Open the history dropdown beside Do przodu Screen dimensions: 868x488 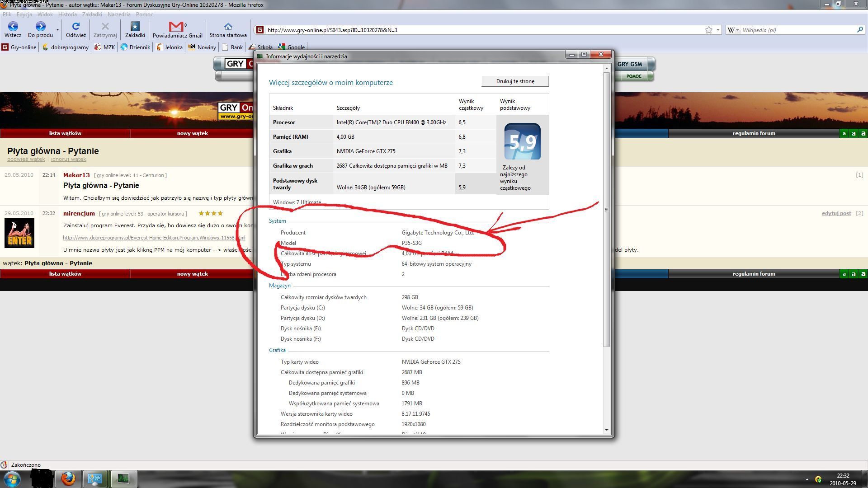[x=57, y=30]
